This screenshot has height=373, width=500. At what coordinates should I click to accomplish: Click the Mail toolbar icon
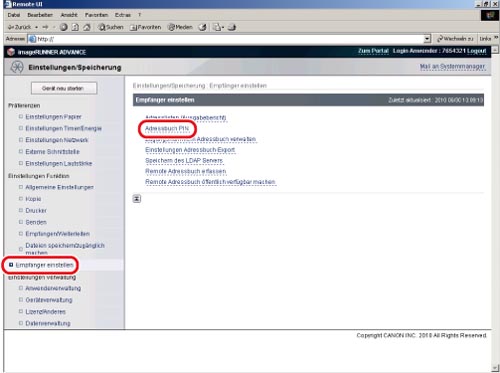218,27
